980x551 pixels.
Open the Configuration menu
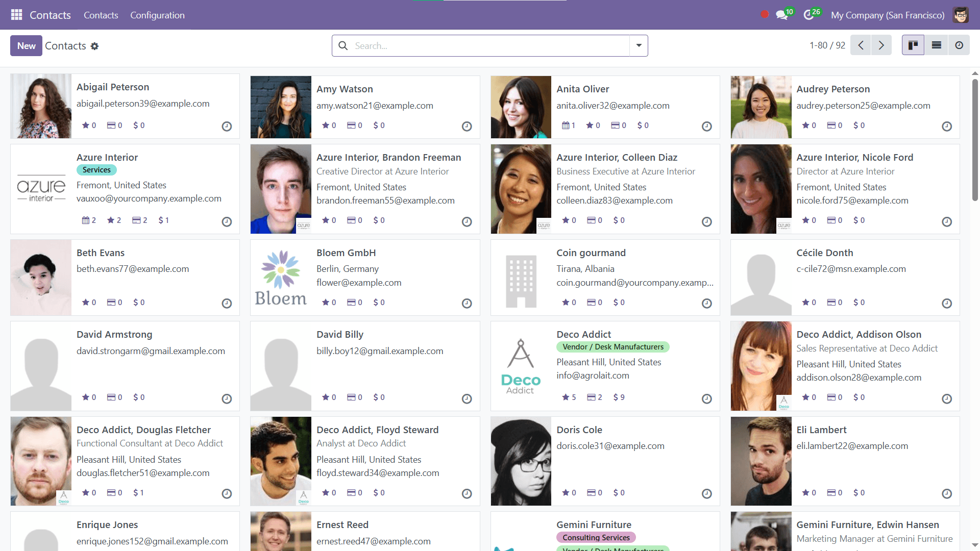tap(157, 15)
